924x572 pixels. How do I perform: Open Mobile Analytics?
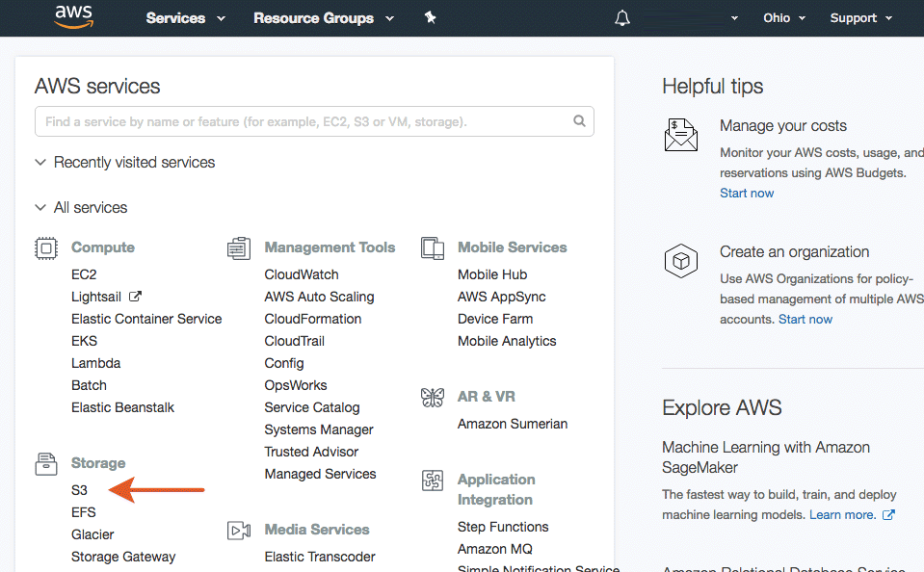[507, 341]
